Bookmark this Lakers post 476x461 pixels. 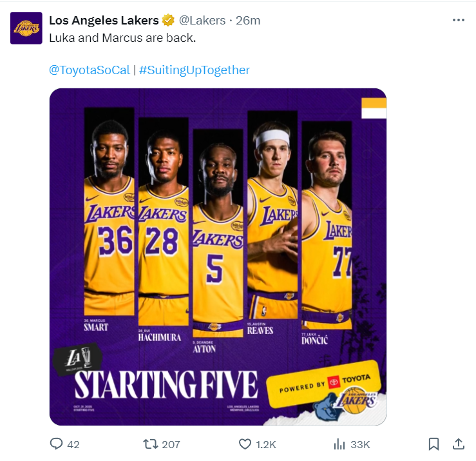coord(434,444)
